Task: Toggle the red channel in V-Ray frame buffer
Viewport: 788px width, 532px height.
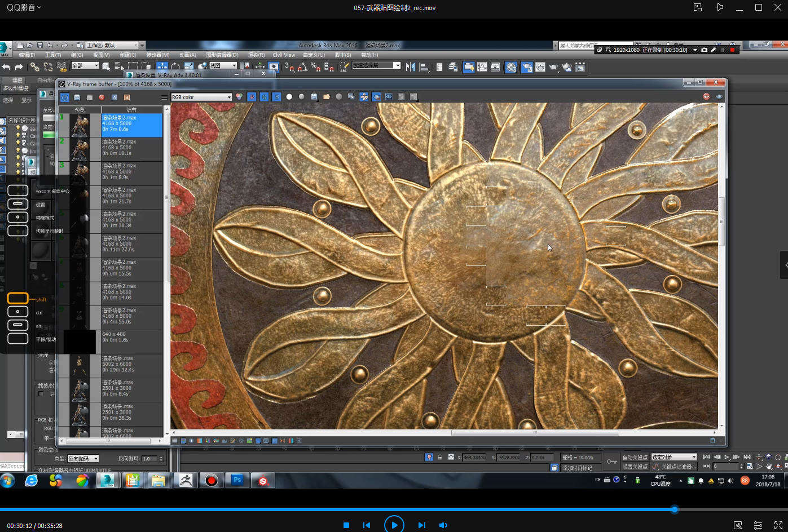Action: 252,97
